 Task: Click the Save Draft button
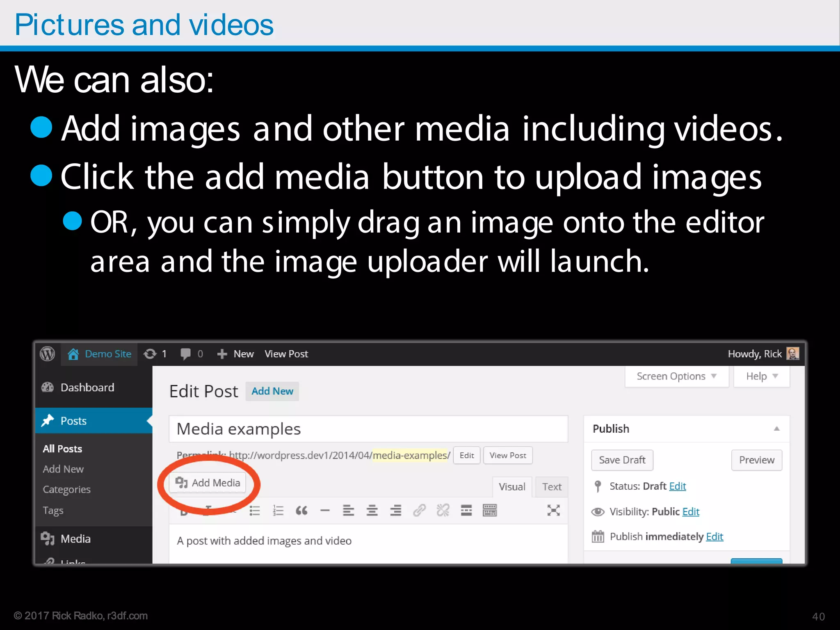click(x=622, y=460)
